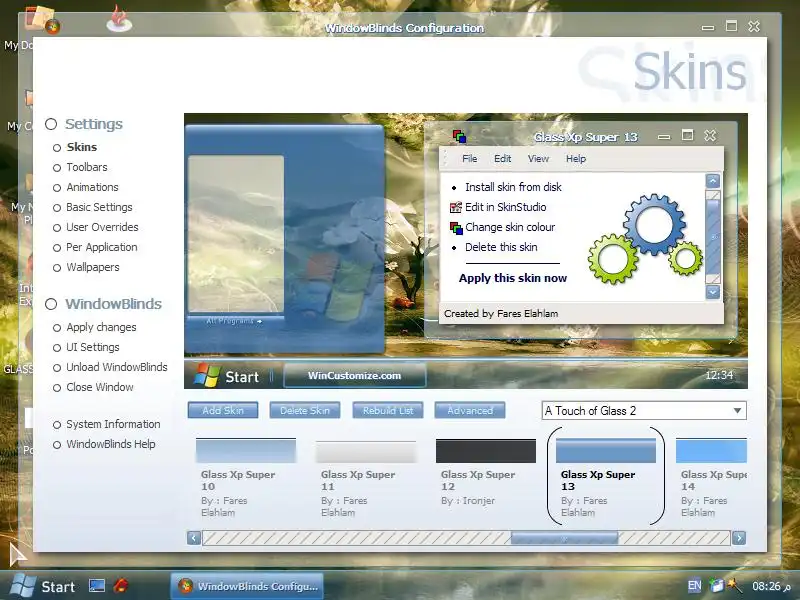Open WindowBlinds Help

click(x=110, y=444)
